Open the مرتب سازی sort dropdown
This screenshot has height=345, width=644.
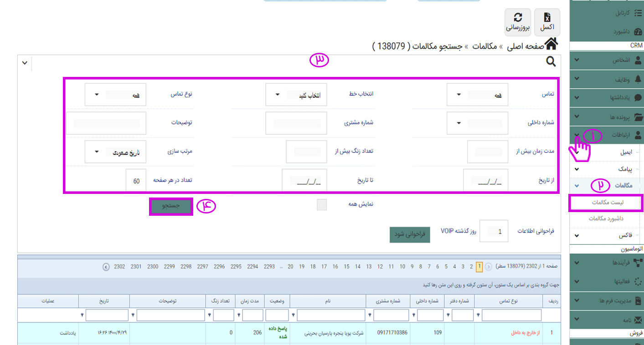[x=115, y=152]
